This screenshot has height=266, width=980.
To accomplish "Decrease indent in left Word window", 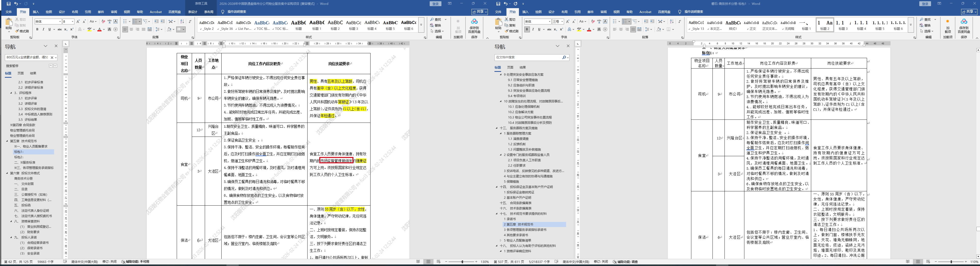I will 157,22.
